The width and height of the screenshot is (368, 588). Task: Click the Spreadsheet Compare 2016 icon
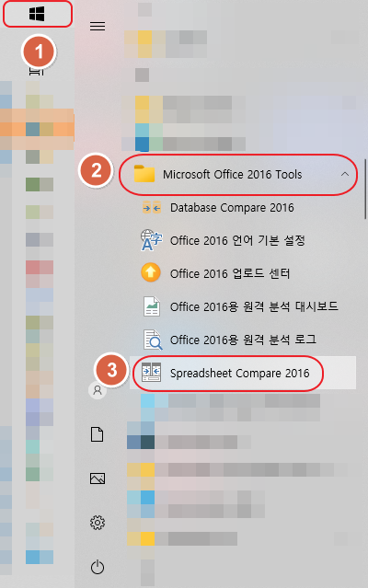[x=152, y=373]
